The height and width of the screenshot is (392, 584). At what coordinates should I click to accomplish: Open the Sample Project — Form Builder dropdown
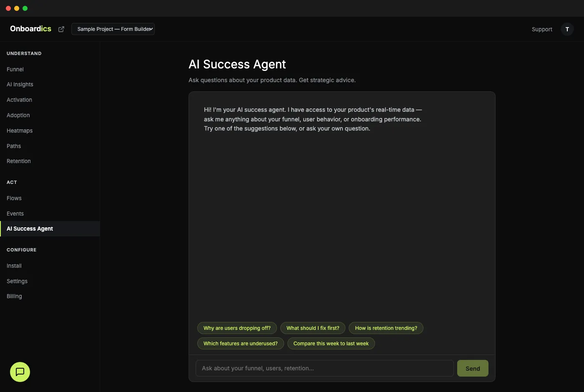[113, 29]
